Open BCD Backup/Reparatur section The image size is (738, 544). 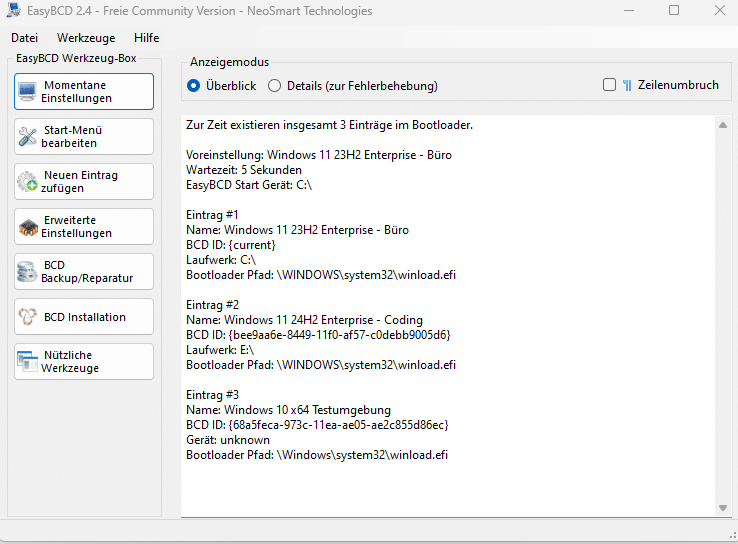(x=84, y=272)
